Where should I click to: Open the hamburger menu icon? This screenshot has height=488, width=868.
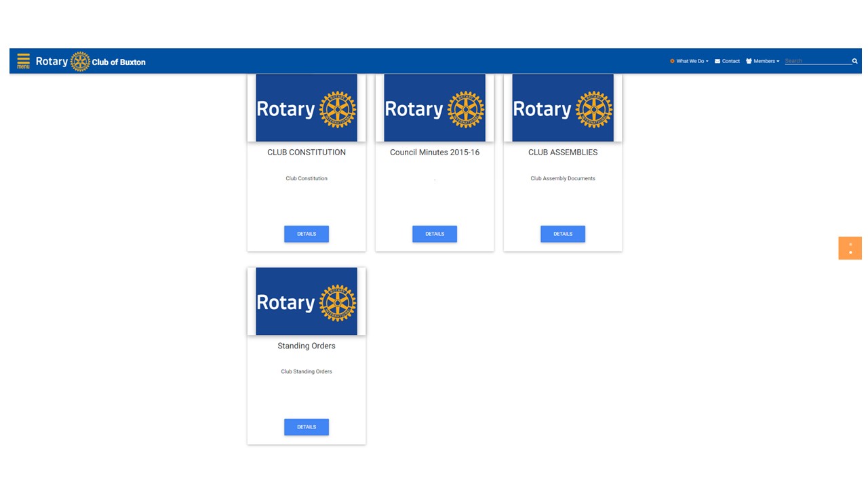point(23,61)
